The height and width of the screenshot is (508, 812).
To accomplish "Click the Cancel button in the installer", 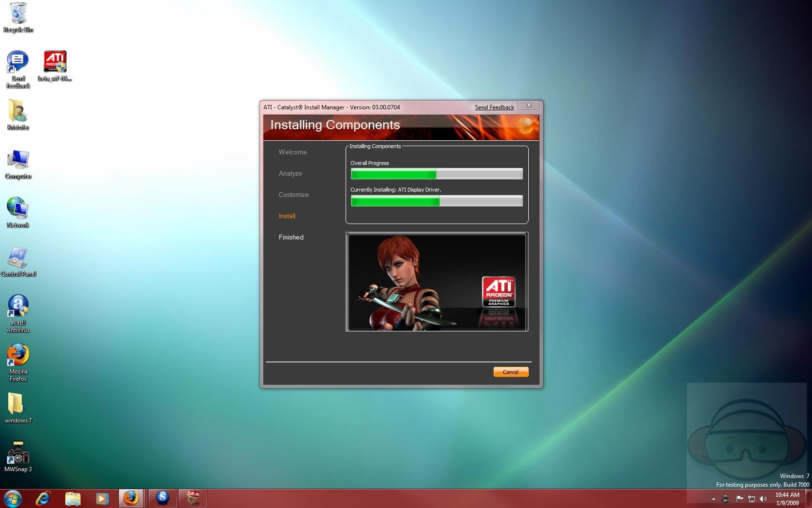I will point(510,372).
